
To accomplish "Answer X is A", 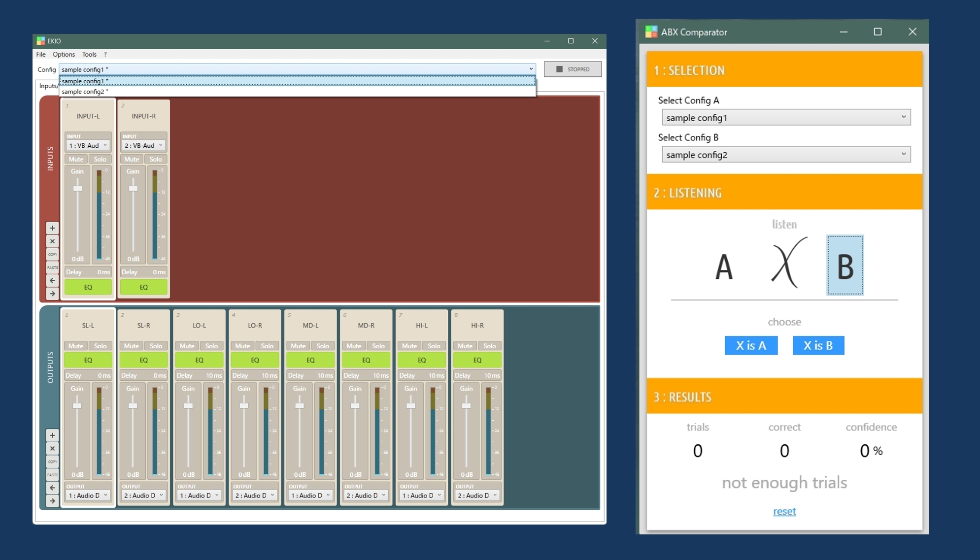I will pos(751,345).
